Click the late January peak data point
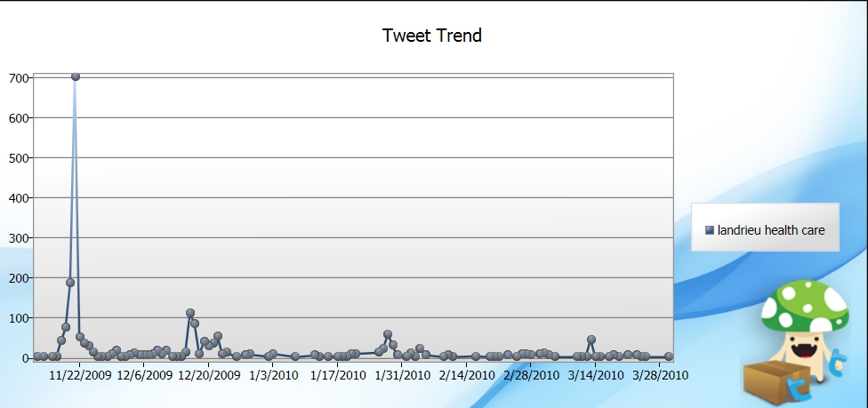Viewport: 868px width, 408px height. (388, 334)
